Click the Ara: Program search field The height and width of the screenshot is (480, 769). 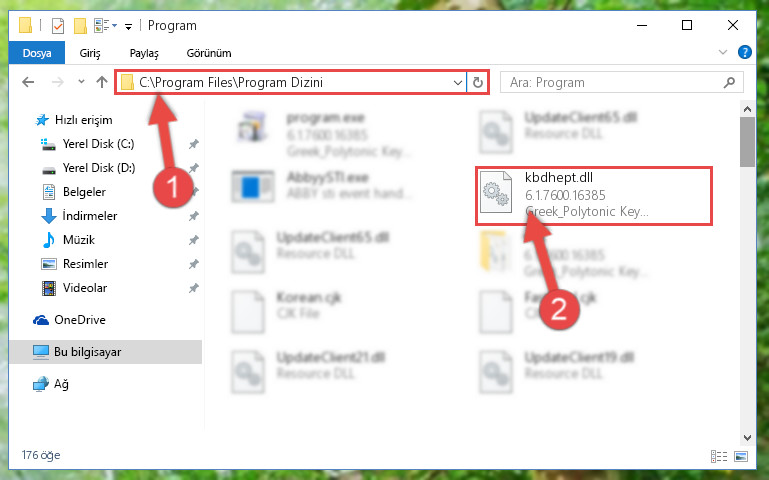[613, 82]
